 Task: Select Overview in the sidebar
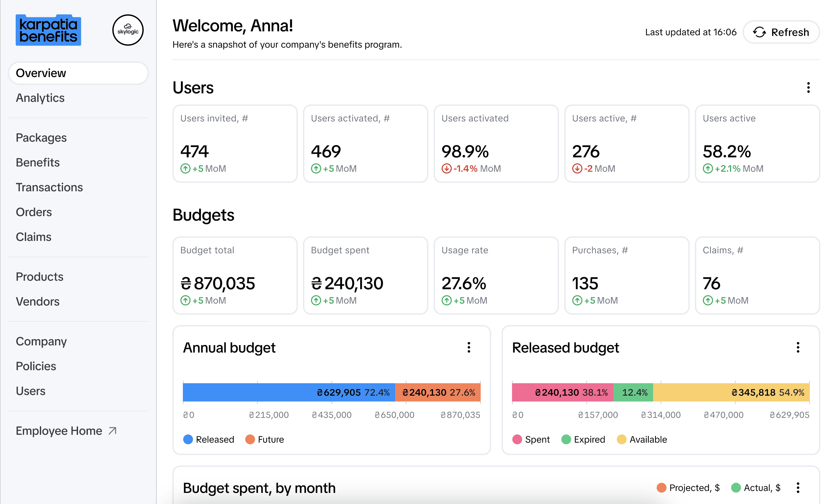[78, 73]
